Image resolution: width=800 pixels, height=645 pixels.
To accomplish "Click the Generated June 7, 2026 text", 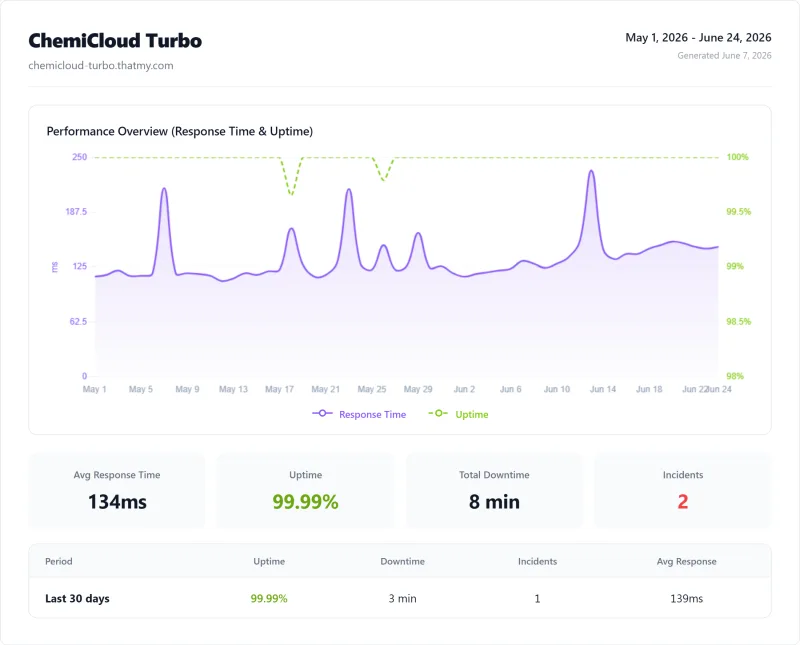I will point(724,55).
